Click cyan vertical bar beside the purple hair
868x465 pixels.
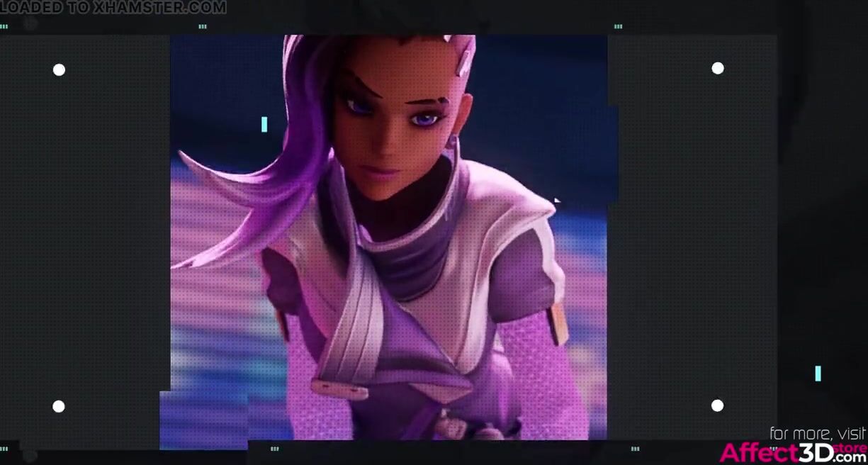pos(264,125)
